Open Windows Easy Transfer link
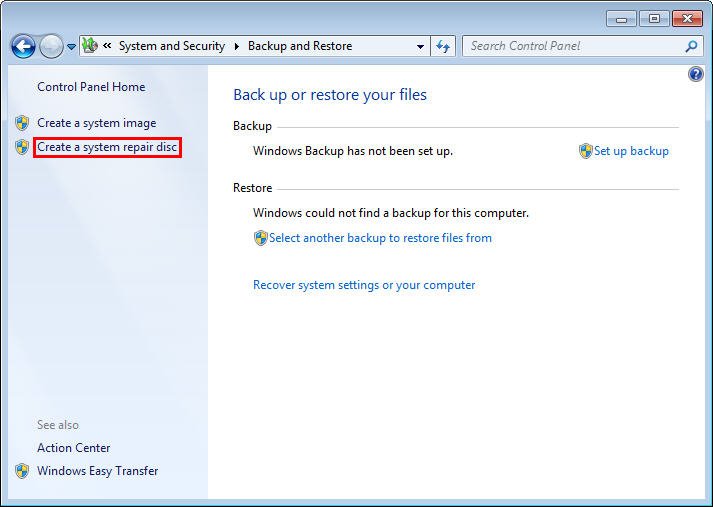Image resolution: width=713 pixels, height=507 pixels. click(98, 471)
